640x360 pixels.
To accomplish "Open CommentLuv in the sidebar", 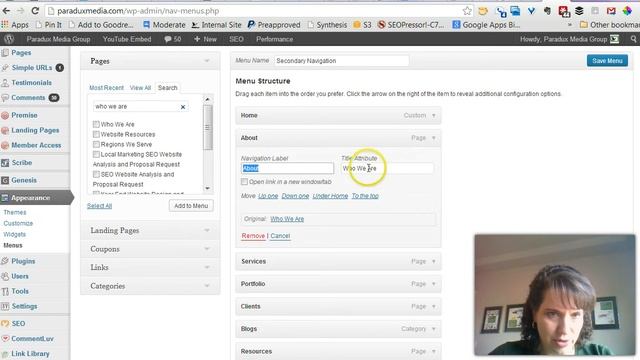I will pyautogui.click(x=32, y=339).
